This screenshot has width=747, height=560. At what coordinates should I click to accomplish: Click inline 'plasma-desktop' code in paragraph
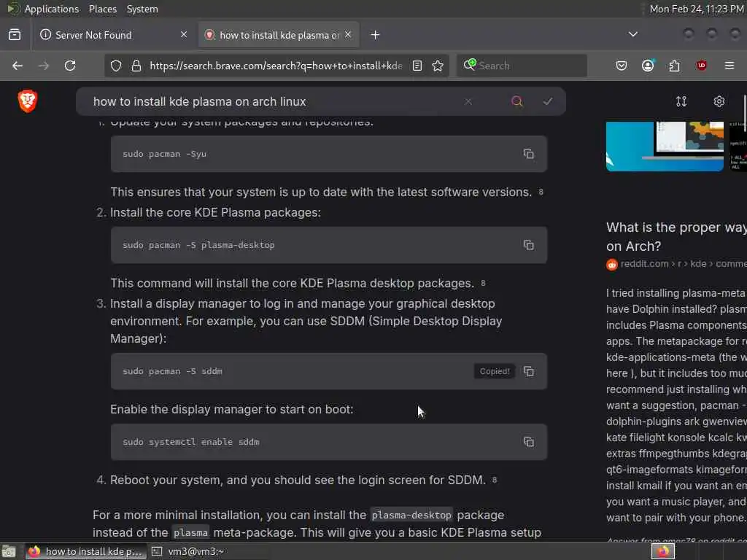tap(411, 516)
